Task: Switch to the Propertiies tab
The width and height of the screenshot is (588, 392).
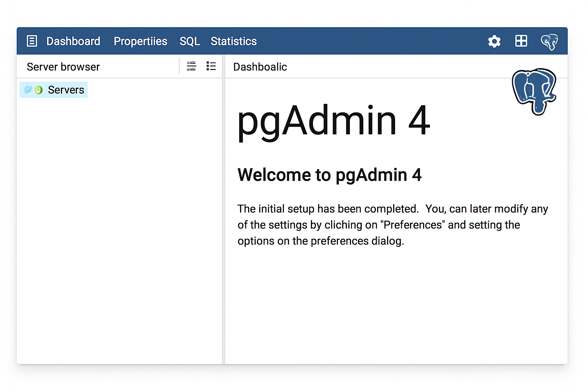Action: [x=140, y=41]
